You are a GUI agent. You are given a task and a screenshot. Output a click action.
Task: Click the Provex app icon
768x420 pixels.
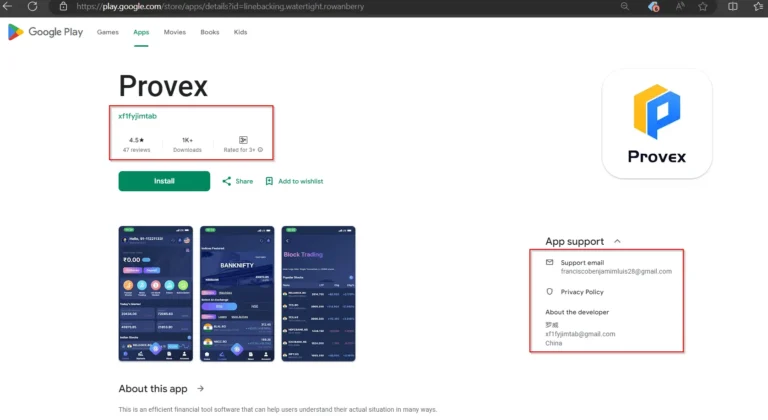point(657,124)
